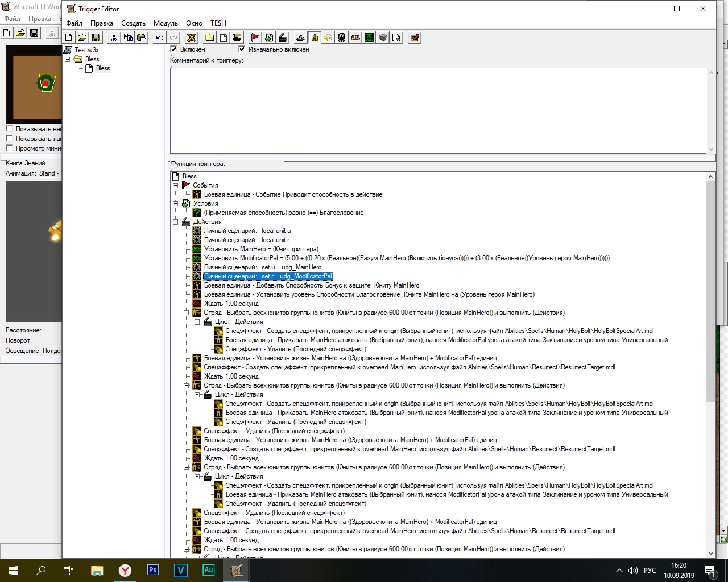The image size is (728, 582).
Task: Click Open icon in World Editor window
Action: point(20,33)
